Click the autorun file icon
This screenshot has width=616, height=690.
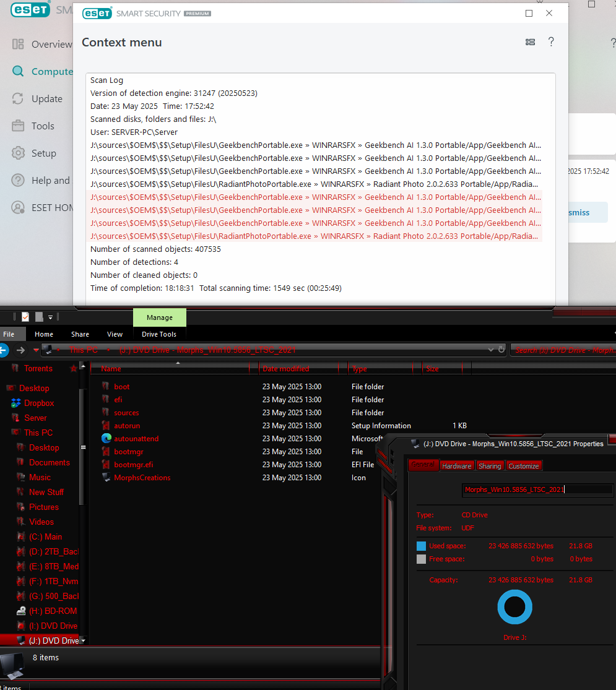(106, 426)
